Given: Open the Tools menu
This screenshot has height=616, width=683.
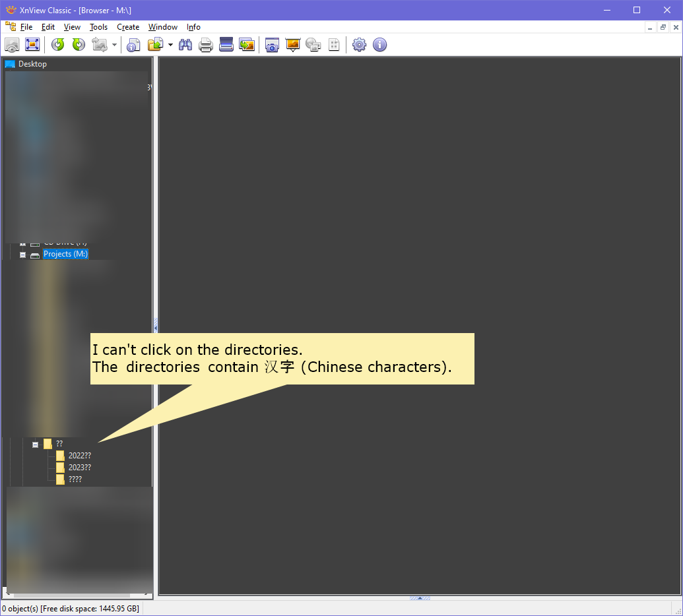Looking at the screenshot, I should click(x=98, y=27).
